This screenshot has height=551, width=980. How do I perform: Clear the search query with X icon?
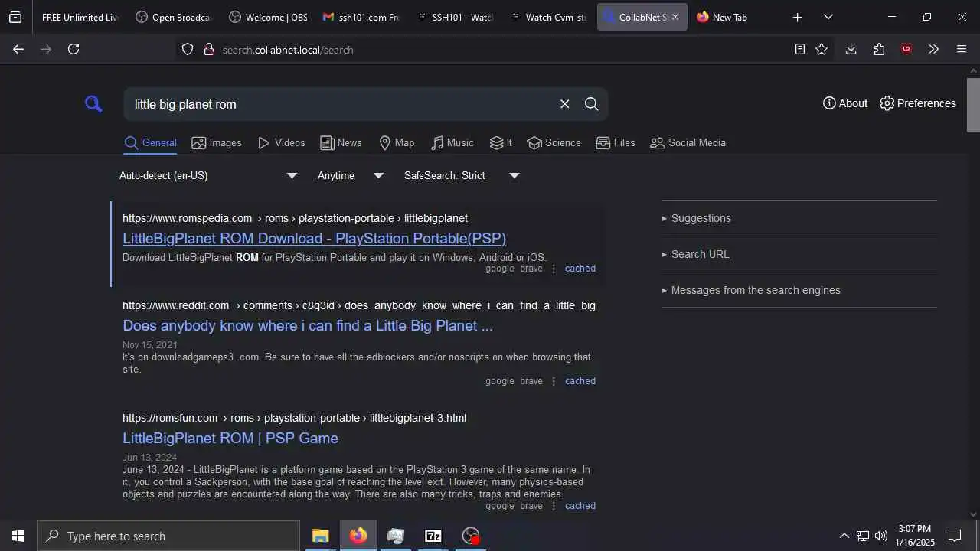564,104
